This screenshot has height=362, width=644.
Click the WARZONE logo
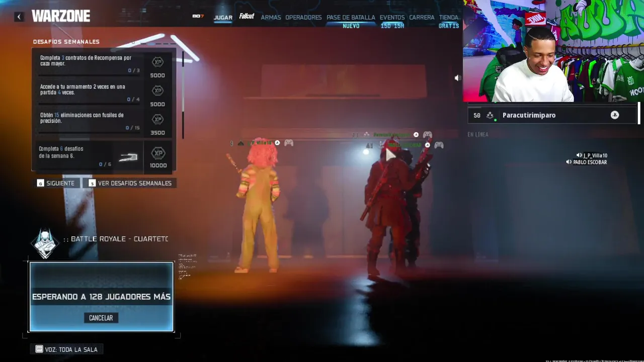pyautogui.click(x=61, y=17)
